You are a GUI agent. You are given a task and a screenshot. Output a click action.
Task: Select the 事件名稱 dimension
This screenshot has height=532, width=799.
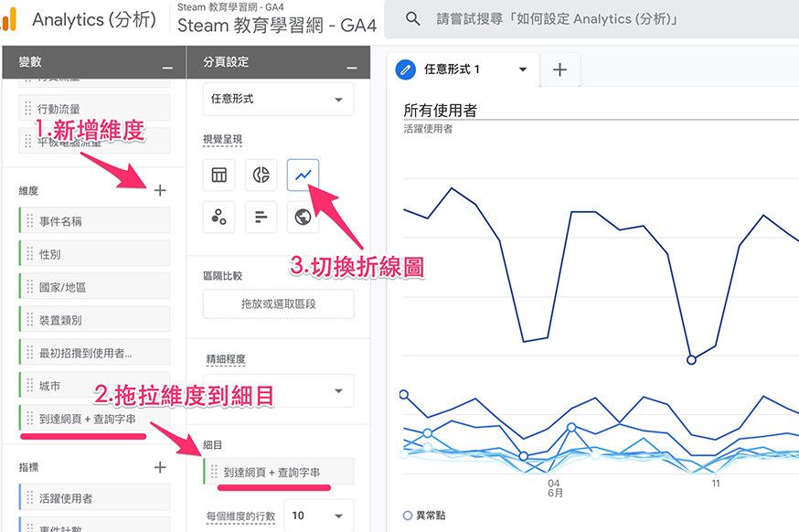[94, 221]
